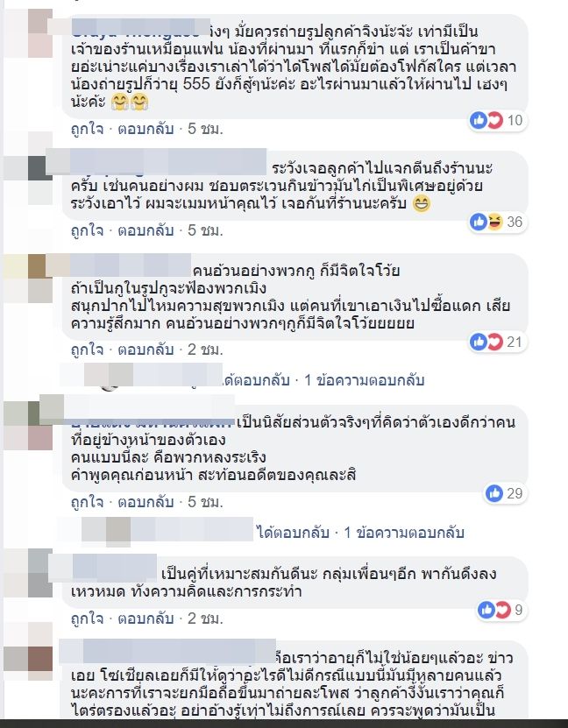Reply to the comment with 36 reactions
This screenshot has width=568, height=728.
(x=146, y=230)
